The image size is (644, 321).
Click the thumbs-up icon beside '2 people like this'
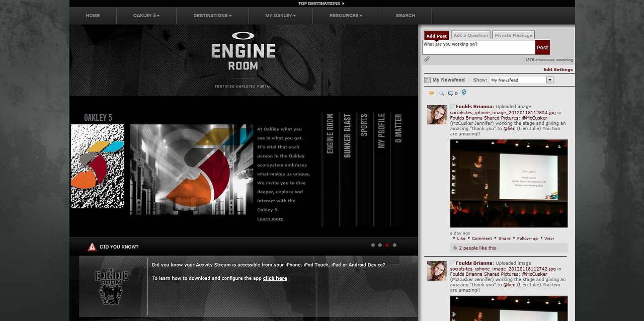tap(455, 248)
